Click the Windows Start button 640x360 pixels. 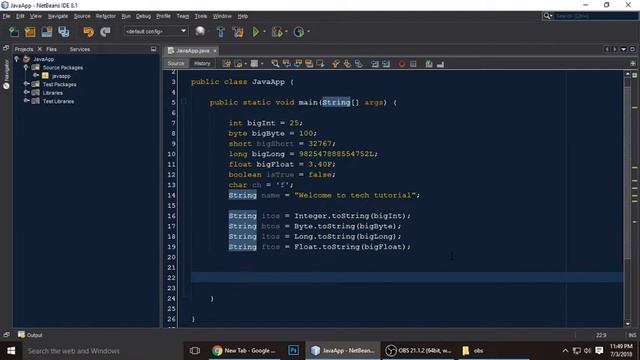(11, 351)
